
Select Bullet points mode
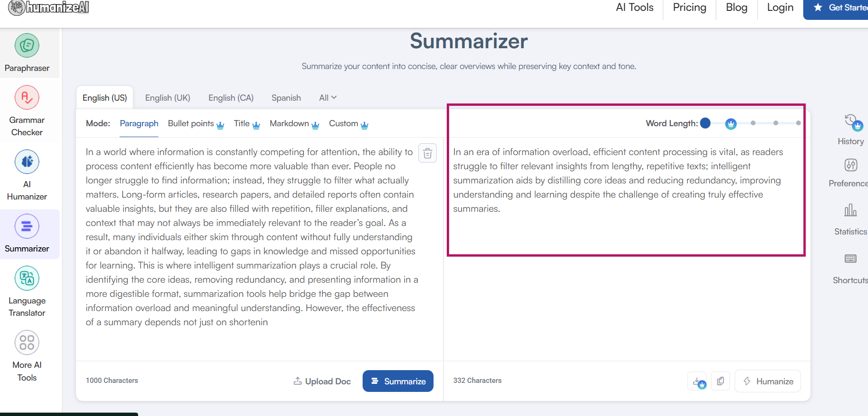(191, 123)
